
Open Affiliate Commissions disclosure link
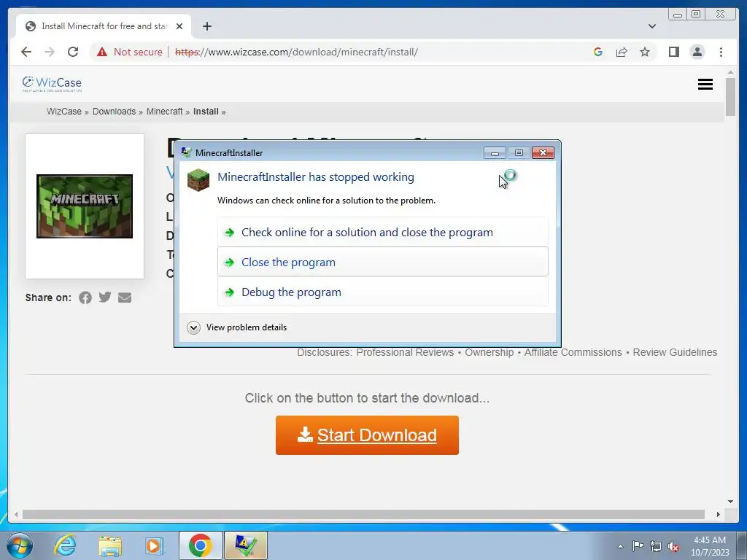(573, 352)
